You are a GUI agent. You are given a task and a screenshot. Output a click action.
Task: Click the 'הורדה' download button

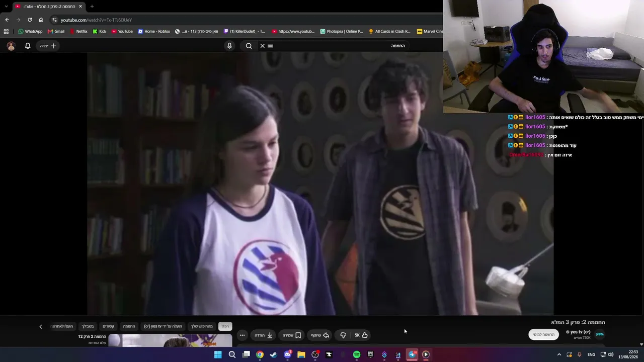point(264,335)
